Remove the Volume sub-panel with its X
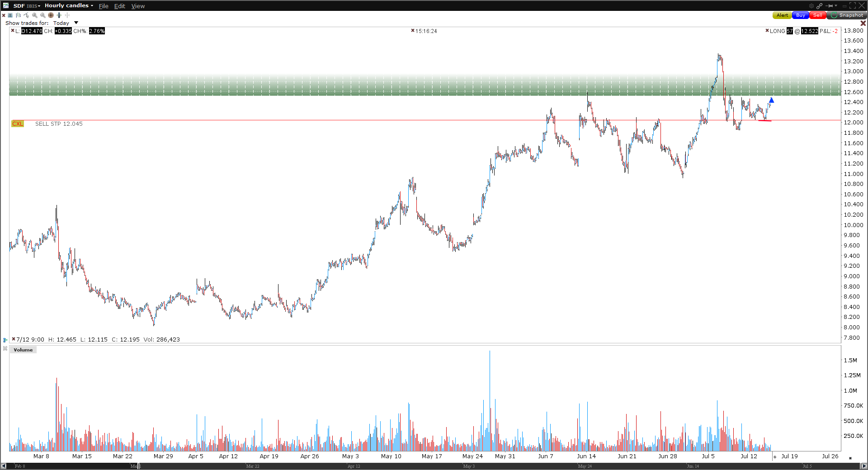The height and width of the screenshot is (470, 868). (5, 348)
